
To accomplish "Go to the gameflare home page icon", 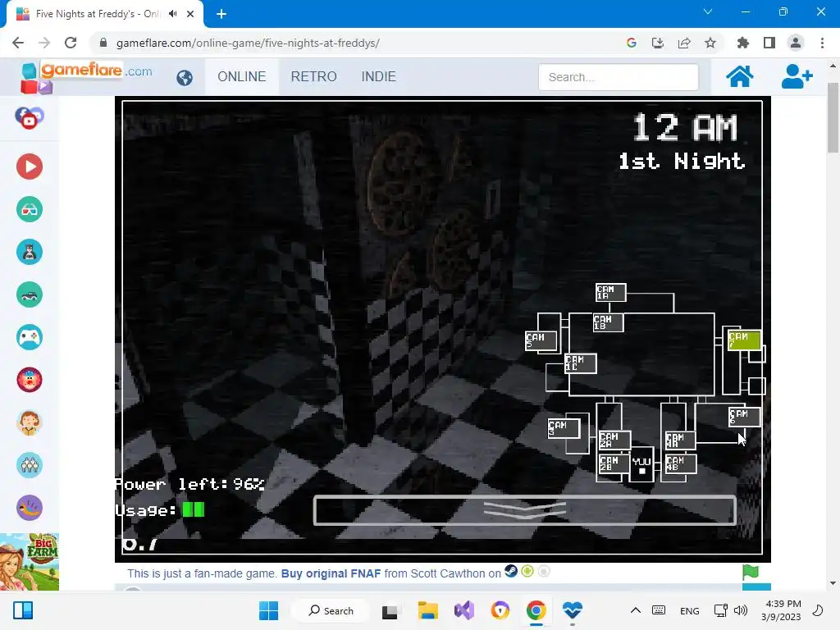I will [739, 76].
